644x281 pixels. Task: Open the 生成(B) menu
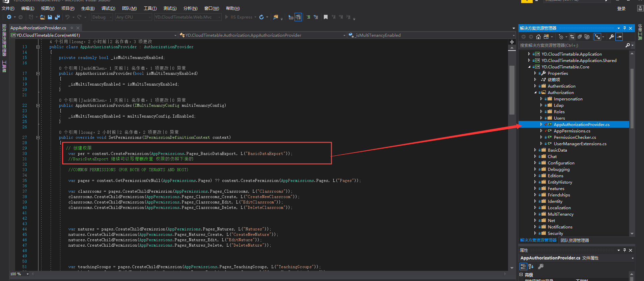pyautogui.click(x=88, y=8)
